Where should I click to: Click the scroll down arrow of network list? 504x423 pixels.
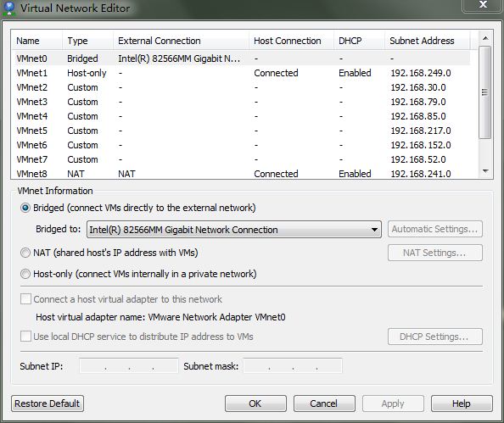pyautogui.click(x=485, y=171)
